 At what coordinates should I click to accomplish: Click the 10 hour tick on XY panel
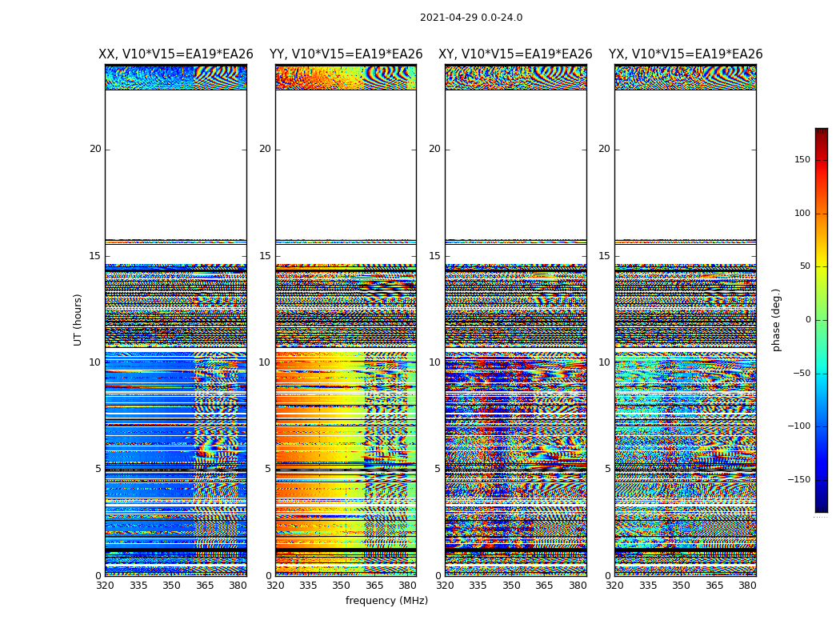[x=434, y=362]
